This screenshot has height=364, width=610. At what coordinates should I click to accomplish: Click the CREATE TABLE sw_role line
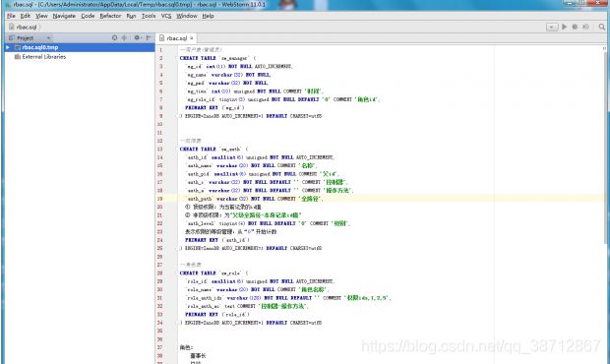pos(213,273)
